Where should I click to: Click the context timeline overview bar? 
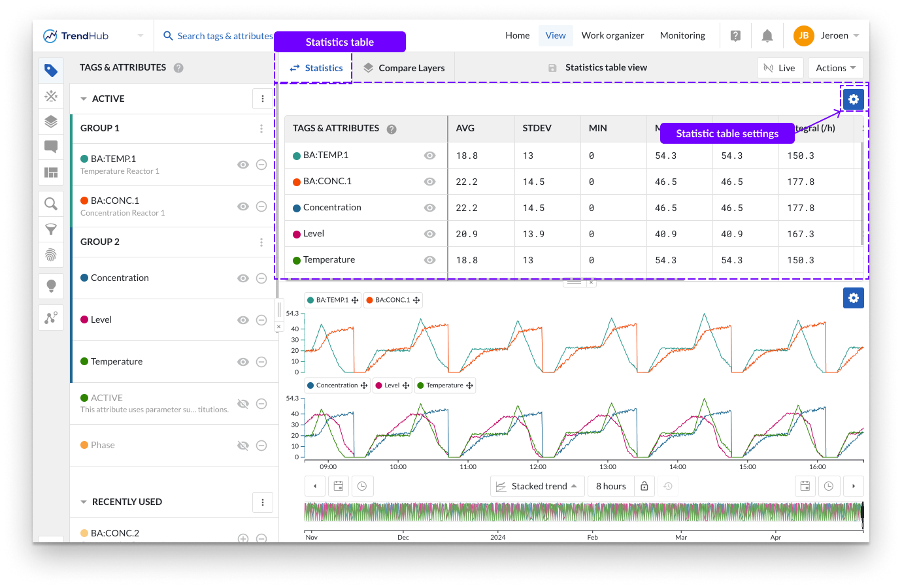pyautogui.click(x=583, y=512)
